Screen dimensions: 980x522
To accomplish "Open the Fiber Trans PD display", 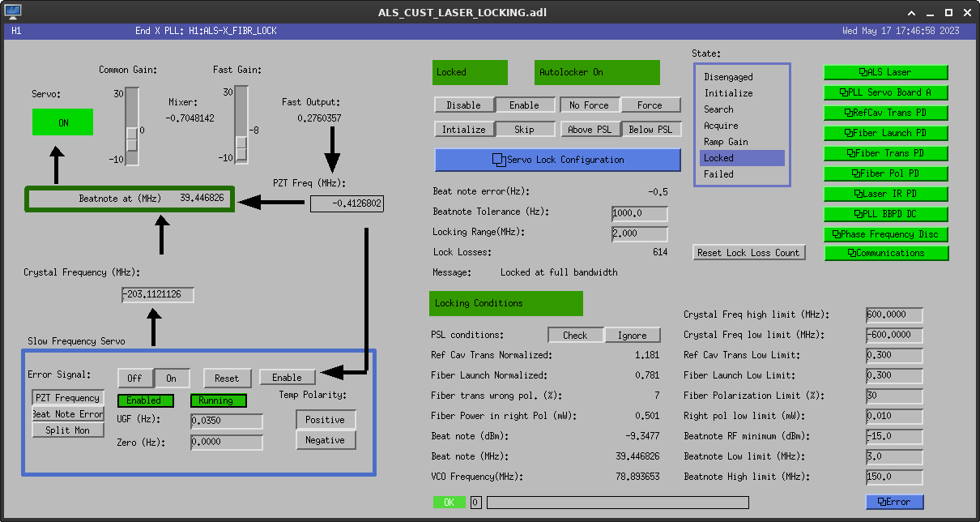I will click(886, 153).
